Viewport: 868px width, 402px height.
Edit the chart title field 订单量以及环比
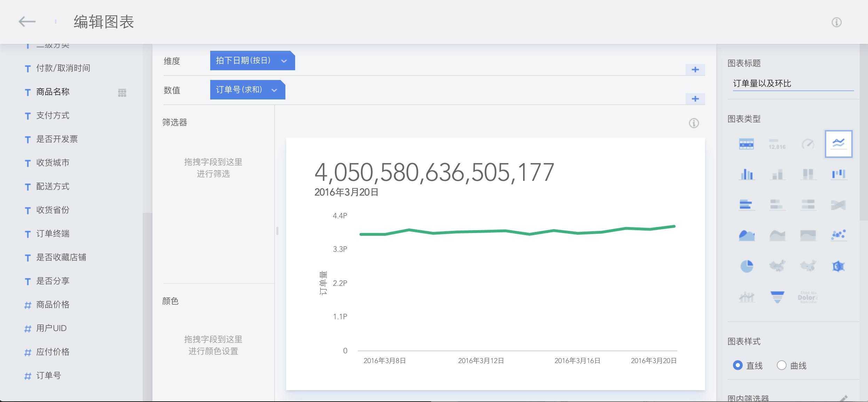tap(793, 83)
